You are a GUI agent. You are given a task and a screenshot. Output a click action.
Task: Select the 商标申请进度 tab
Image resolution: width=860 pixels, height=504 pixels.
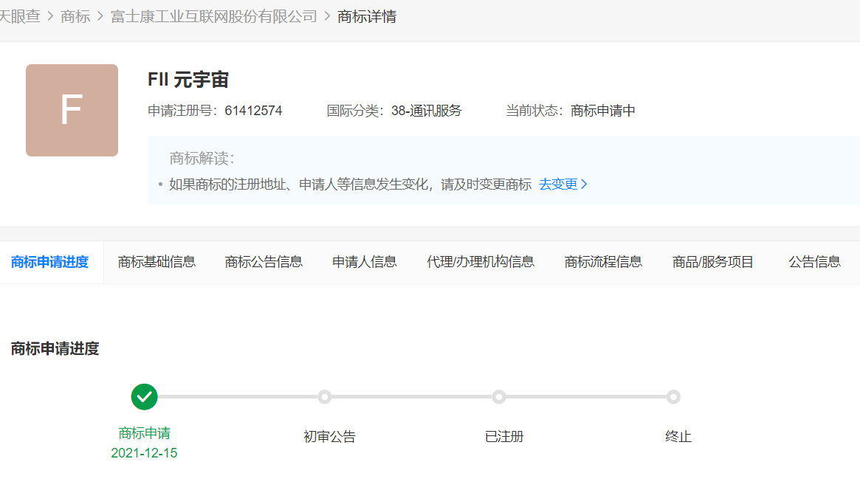coord(50,262)
